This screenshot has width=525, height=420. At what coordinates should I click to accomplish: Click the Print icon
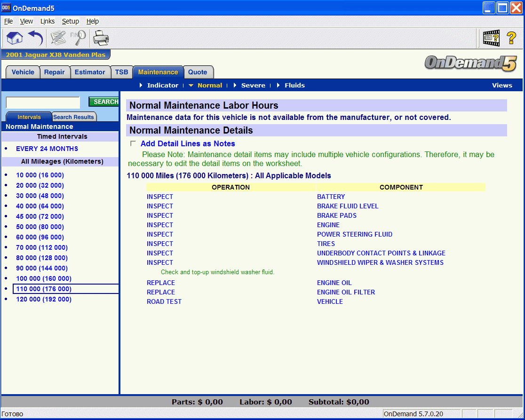101,38
